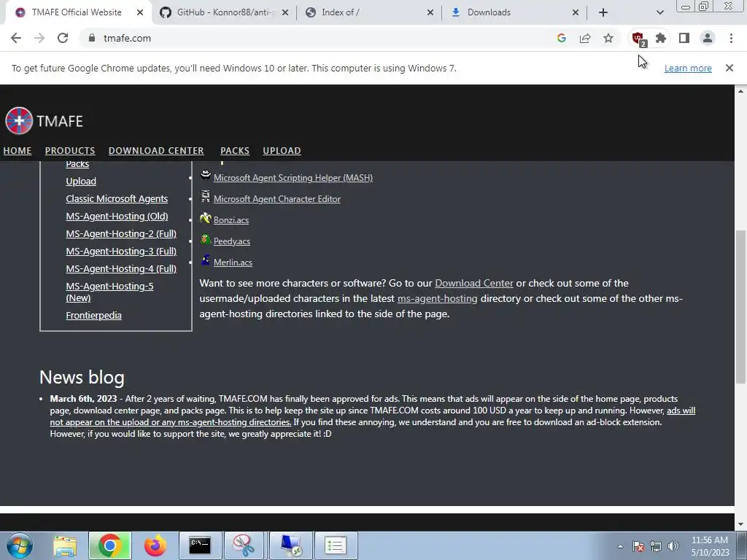Click the Character Editor icon
The height and width of the screenshot is (560, 747).
205,196
